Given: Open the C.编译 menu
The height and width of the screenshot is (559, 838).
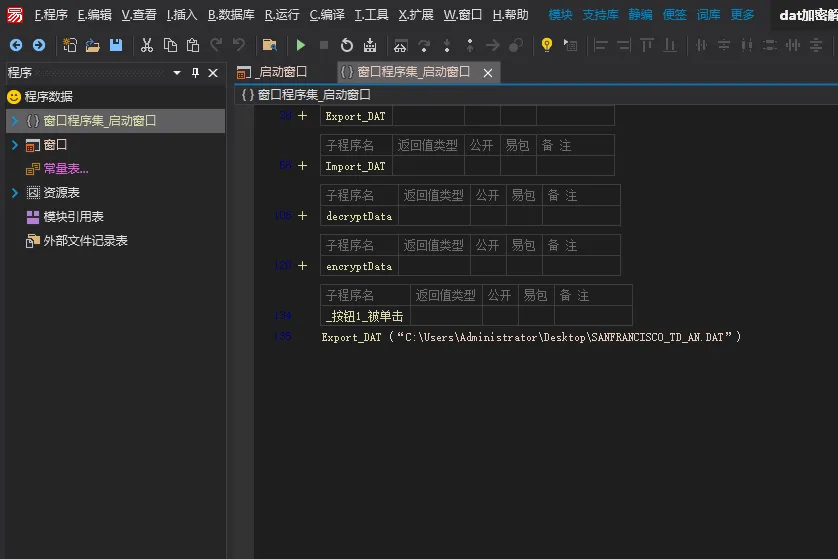Looking at the screenshot, I should 326,15.
